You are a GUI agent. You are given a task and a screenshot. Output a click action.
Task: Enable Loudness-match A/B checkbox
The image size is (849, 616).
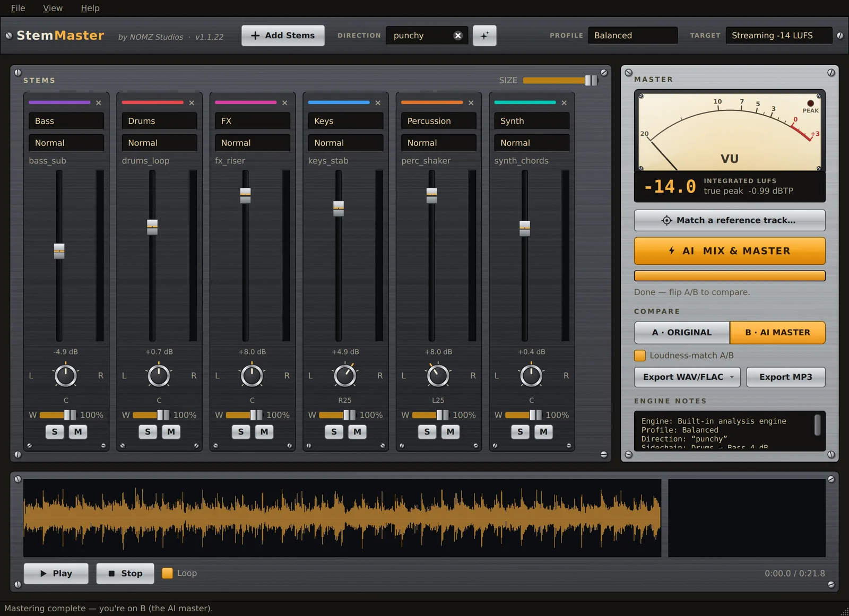tap(640, 355)
